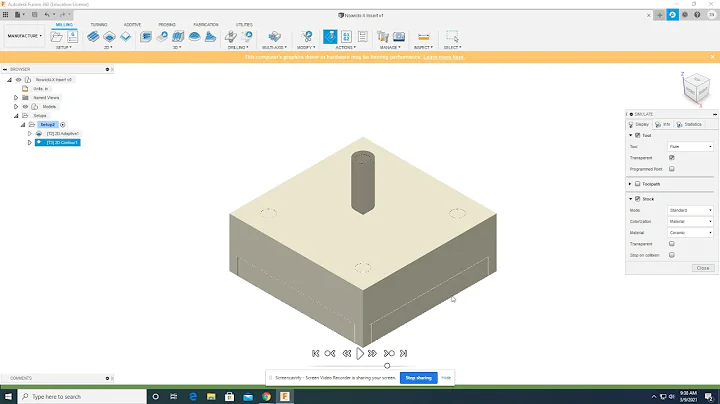Click the second icon in the Manage group

(x=399, y=36)
